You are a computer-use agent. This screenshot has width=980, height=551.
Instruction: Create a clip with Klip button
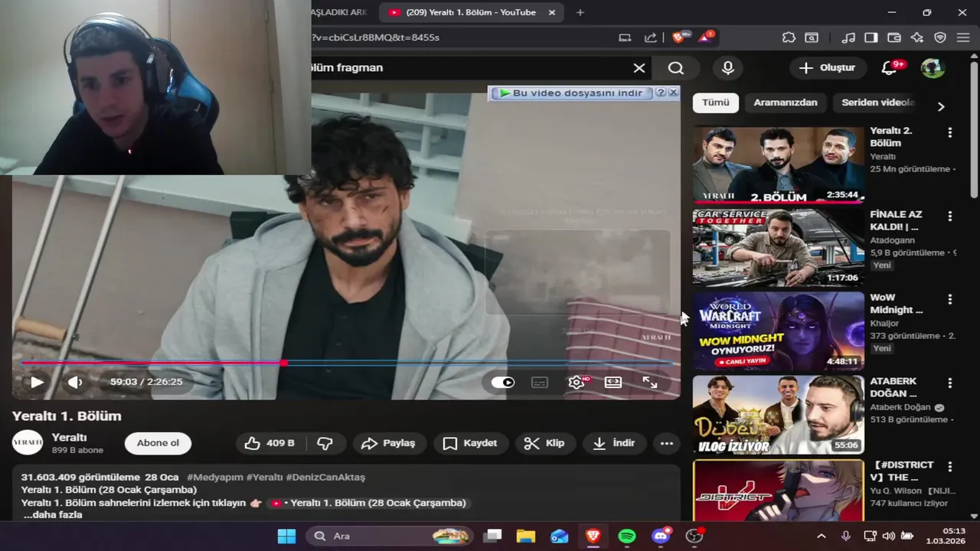(x=544, y=443)
